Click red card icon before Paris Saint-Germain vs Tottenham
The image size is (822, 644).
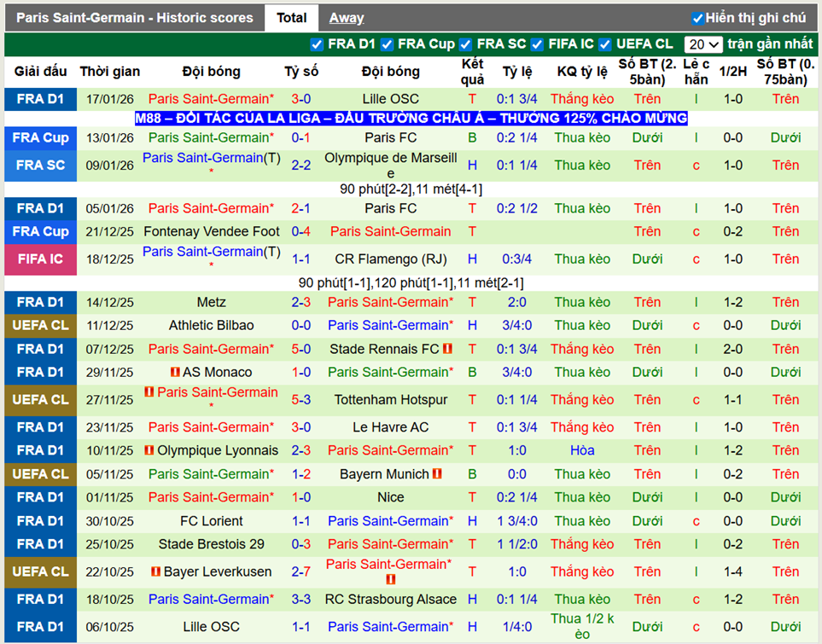click(149, 392)
